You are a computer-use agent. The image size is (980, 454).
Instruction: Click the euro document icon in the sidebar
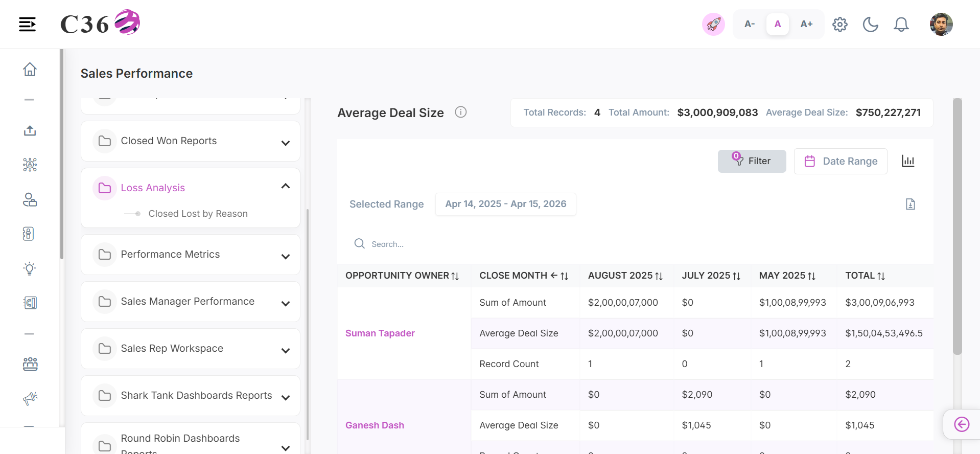pos(30,303)
